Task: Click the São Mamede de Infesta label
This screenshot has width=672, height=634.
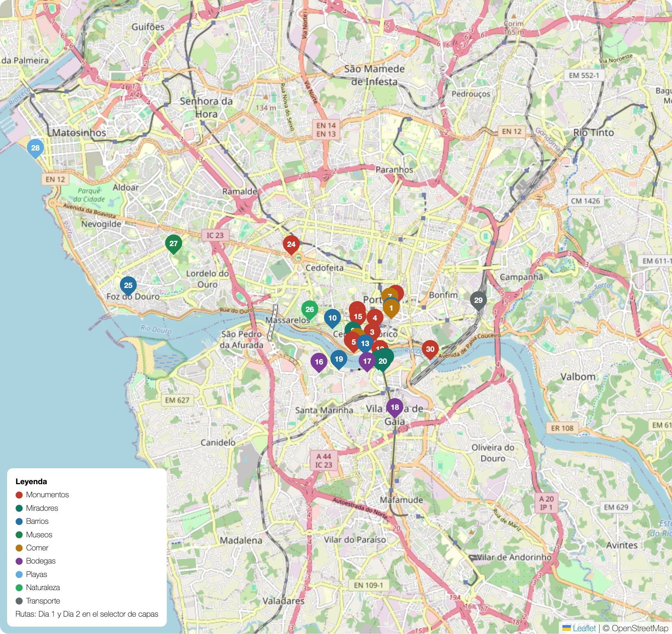Action: coord(374,75)
